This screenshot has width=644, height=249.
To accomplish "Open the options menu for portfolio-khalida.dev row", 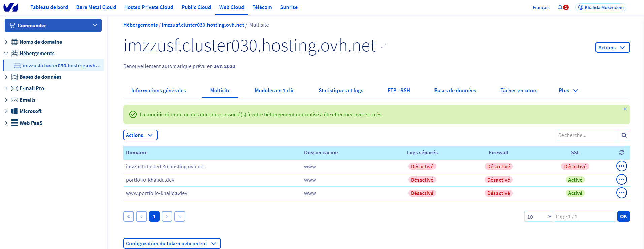I will coord(621,180).
